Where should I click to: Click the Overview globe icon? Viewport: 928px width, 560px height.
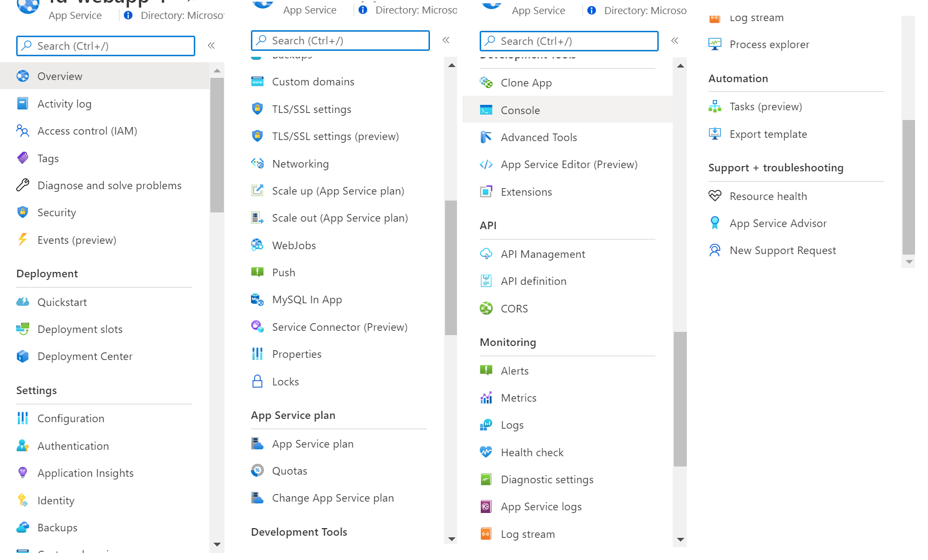click(x=23, y=76)
